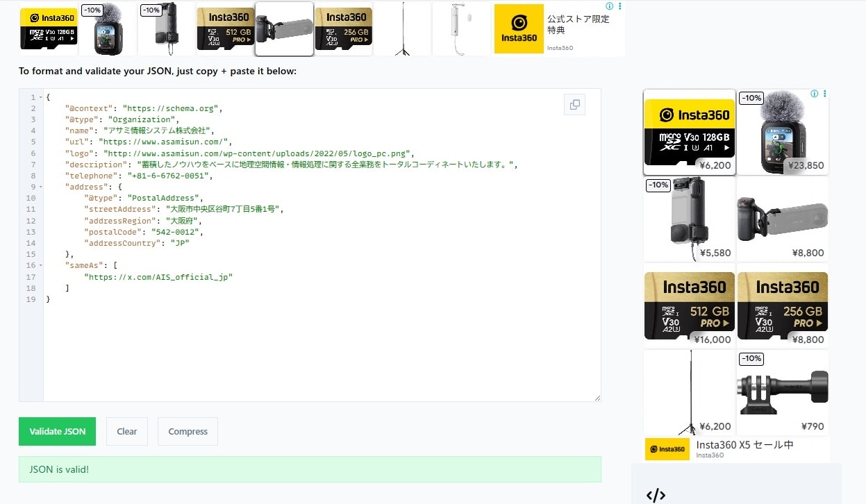Open the embed code </> icon at bottom right

pyautogui.click(x=656, y=494)
